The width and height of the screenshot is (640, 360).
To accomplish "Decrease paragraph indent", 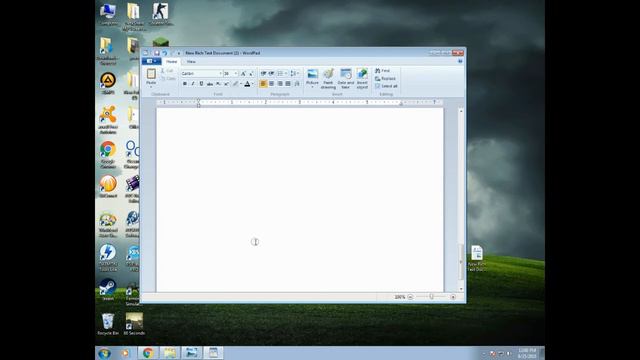I will pyautogui.click(x=263, y=73).
